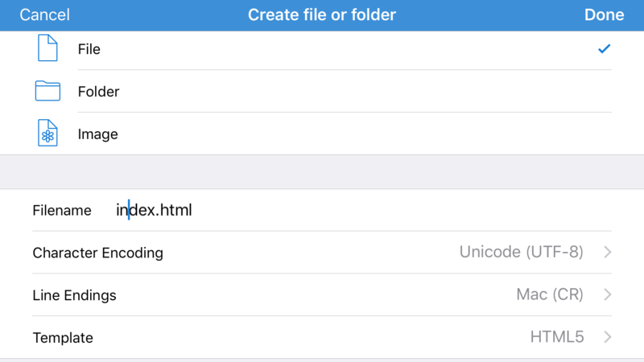Tap the Cancel button
The image size is (644, 362).
coord(44,14)
